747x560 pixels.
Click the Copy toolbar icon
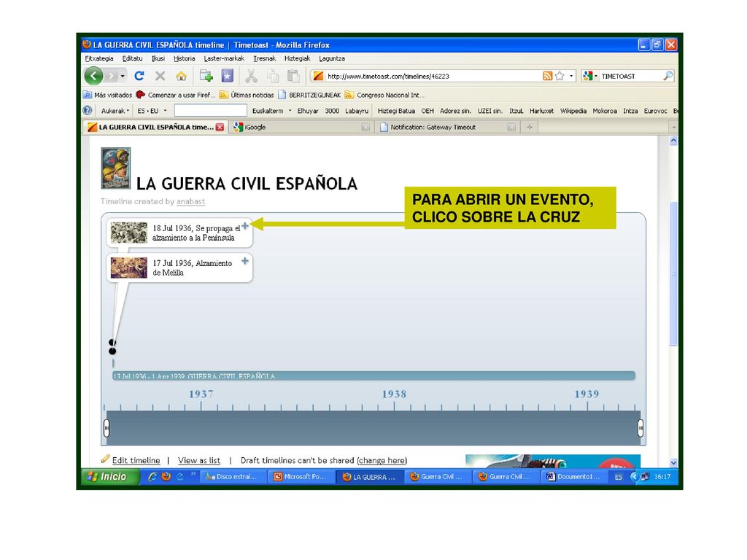point(273,76)
